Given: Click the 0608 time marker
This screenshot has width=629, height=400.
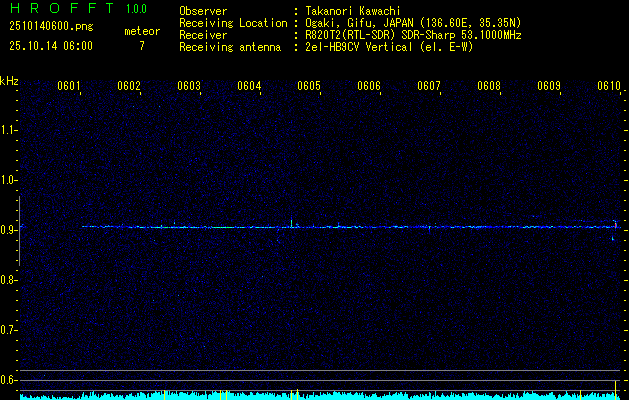Looking at the screenshot, I should 489,86.
